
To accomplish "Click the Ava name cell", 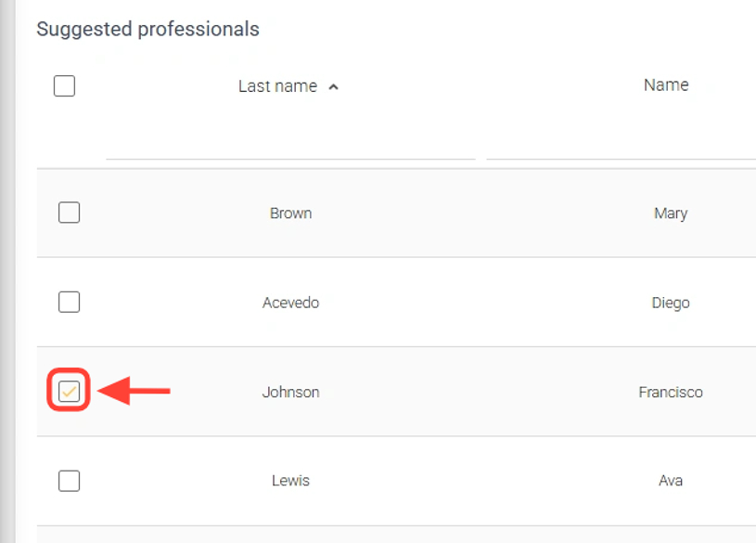I will point(670,481).
